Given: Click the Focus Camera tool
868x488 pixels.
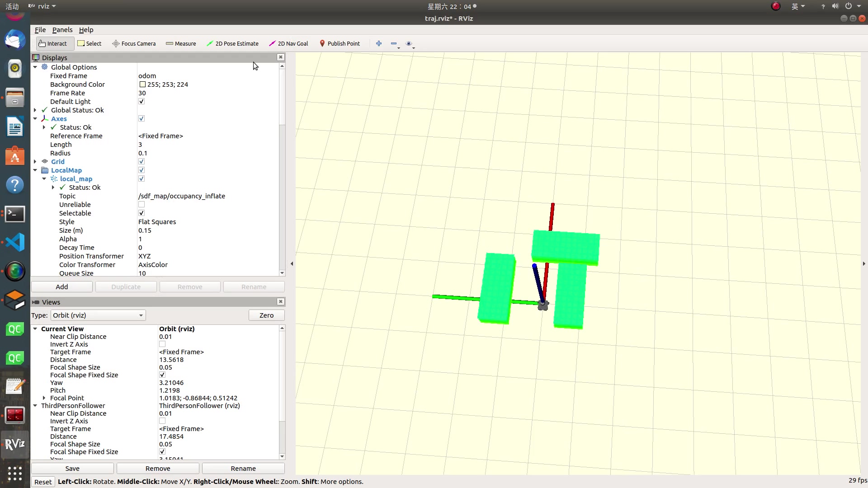Looking at the screenshot, I should (x=134, y=44).
